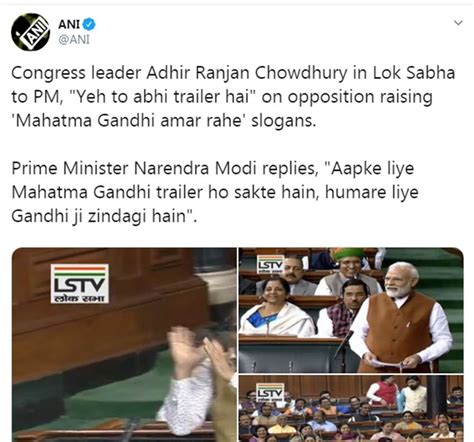Image resolution: width=474 pixels, height=442 pixels.
Task: Open the tweet options chevron menu
Action: point(459,23)
